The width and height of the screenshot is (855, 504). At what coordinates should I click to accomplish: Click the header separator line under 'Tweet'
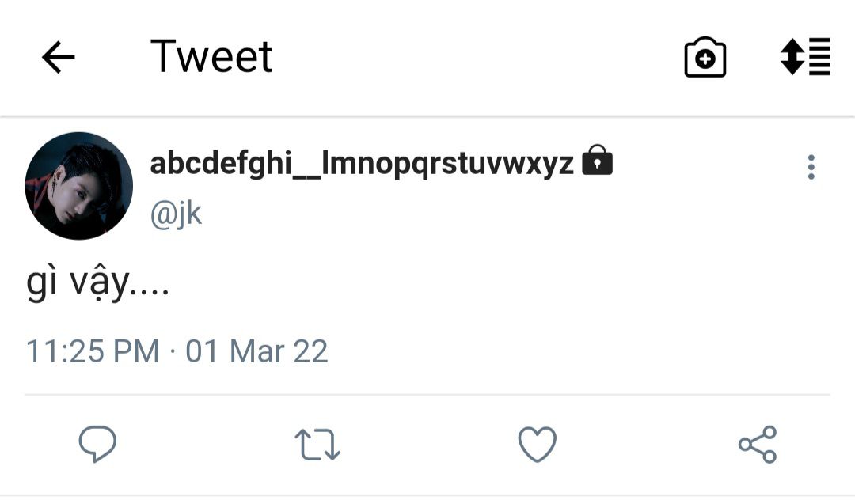(x=427, y=116)
